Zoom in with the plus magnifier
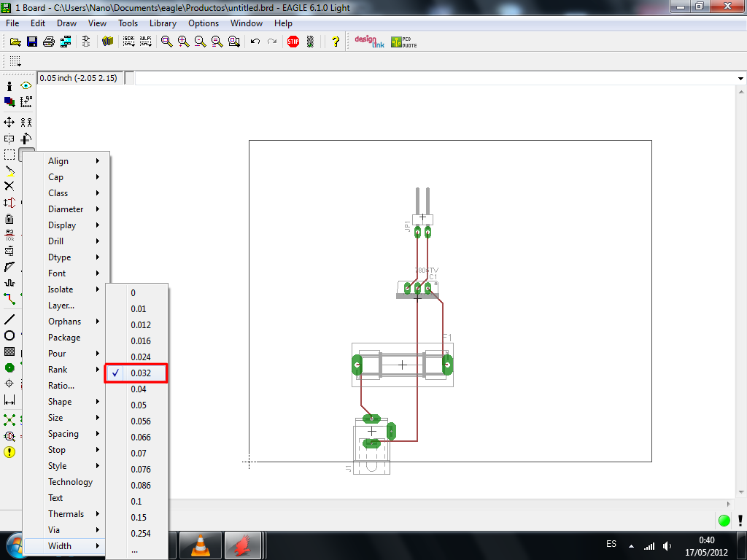 tap(183, 42)
